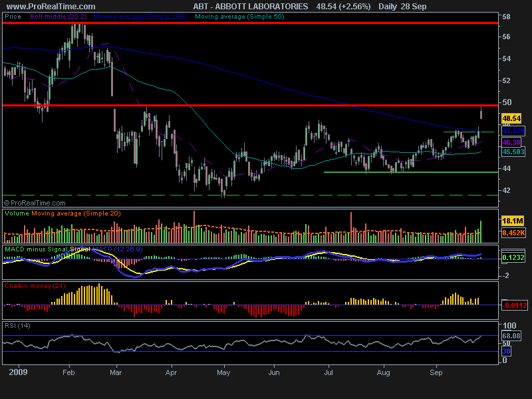Image resolution: width=532 pixels, height=399 pixels.
Task: Click the 100 RSI axis label
Action: pos(509,326)
